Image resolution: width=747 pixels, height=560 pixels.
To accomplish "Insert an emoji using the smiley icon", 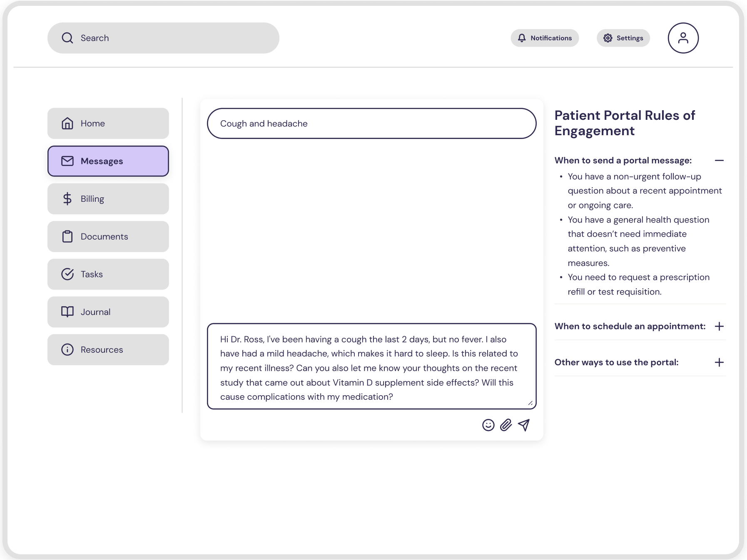I will (x=488, y=426).
